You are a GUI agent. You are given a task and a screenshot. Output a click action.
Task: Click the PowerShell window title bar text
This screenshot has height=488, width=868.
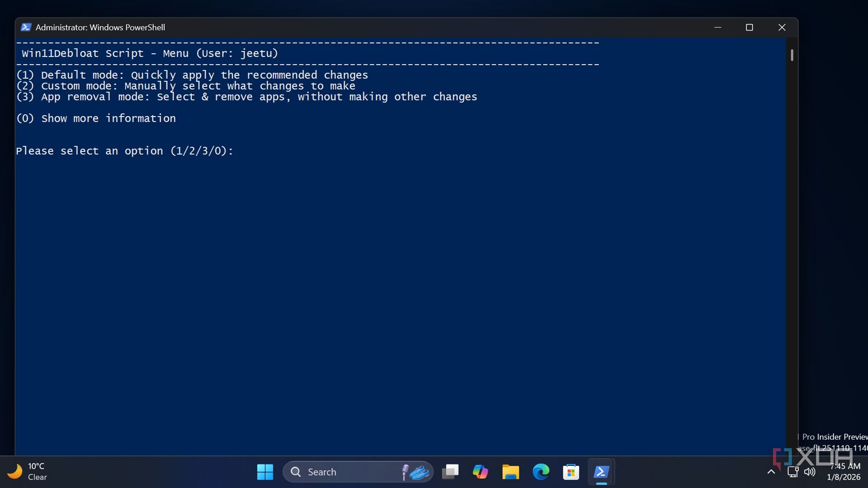[100, 28]
